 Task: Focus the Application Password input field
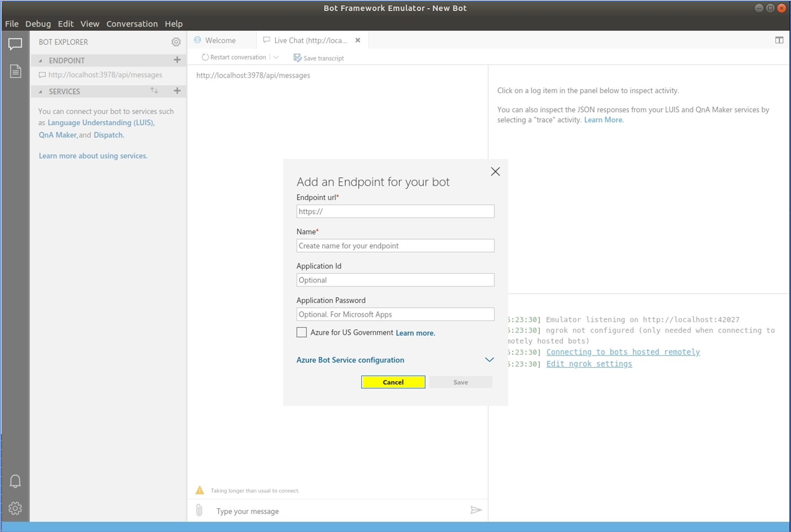pyautogui.click(x=395, y=314)
